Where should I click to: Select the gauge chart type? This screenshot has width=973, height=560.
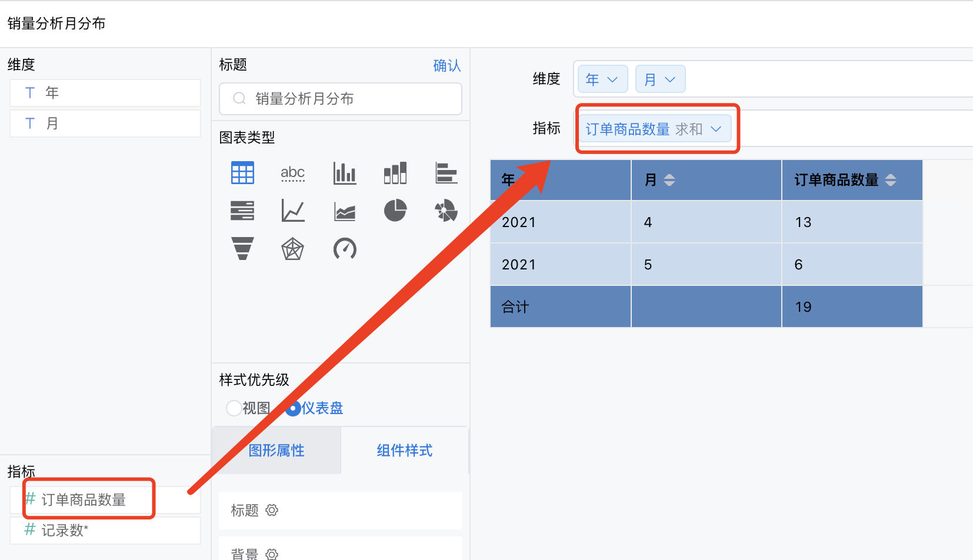[345, 248]
